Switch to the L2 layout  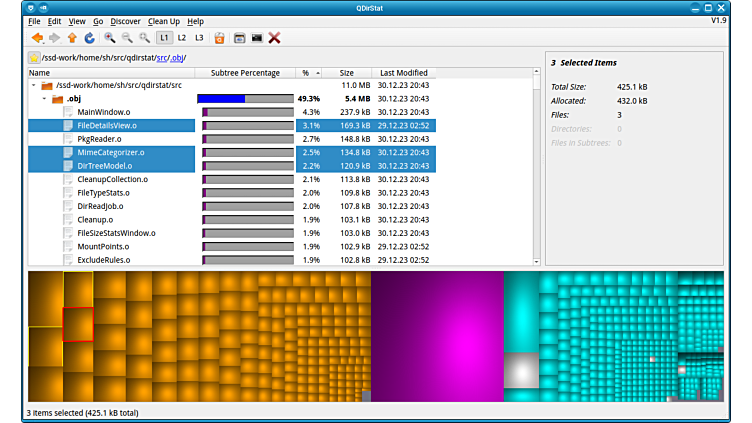click(182, 38)
